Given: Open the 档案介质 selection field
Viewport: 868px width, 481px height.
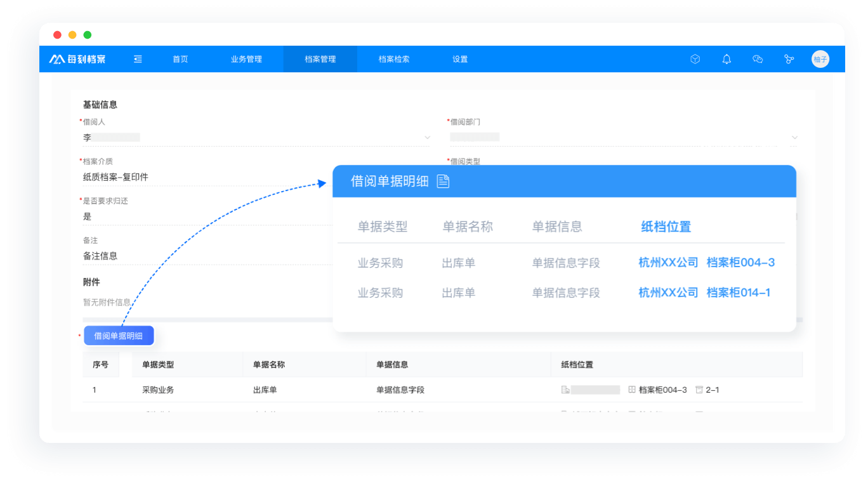Looking at the screenshot, I should point(203,177).
